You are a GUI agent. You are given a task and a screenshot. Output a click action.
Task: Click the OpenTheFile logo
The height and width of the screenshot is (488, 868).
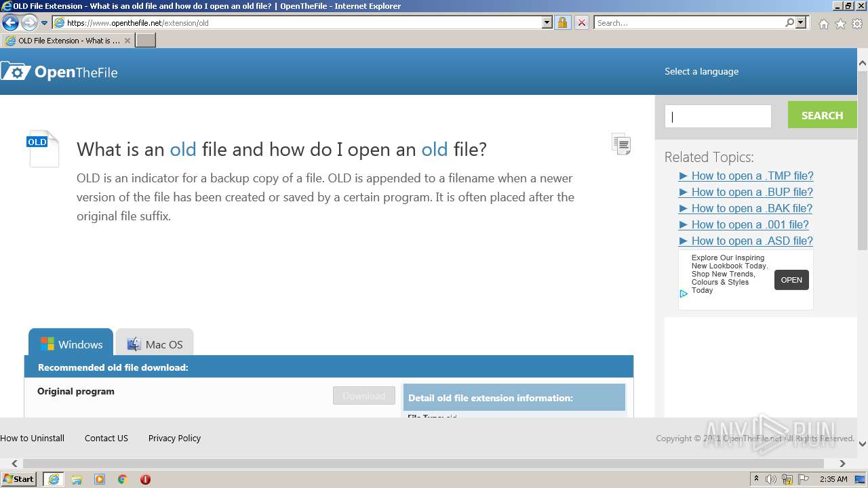coord(59,72)
